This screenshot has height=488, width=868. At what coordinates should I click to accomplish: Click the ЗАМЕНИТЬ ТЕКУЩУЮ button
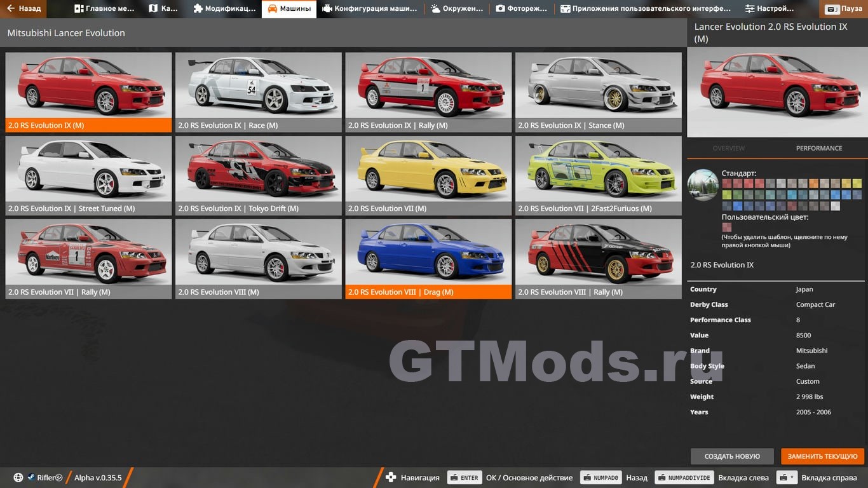click(x=823, y=456)
